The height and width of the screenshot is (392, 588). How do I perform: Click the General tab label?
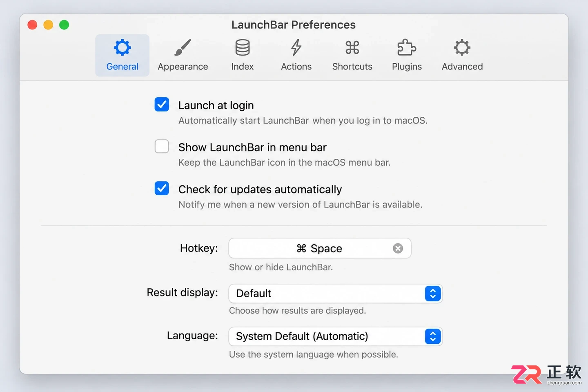[x=122, y=67]
